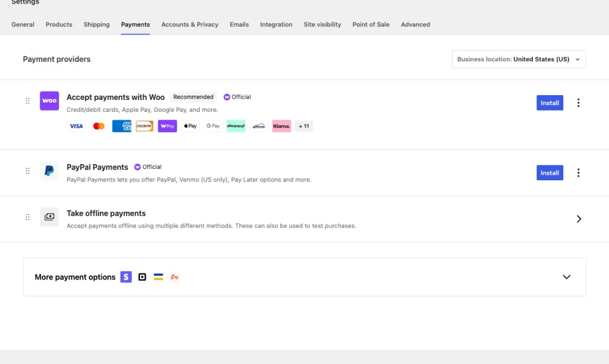Click the Recommended badge
The image size is (609, 364).
click(193, 97)
